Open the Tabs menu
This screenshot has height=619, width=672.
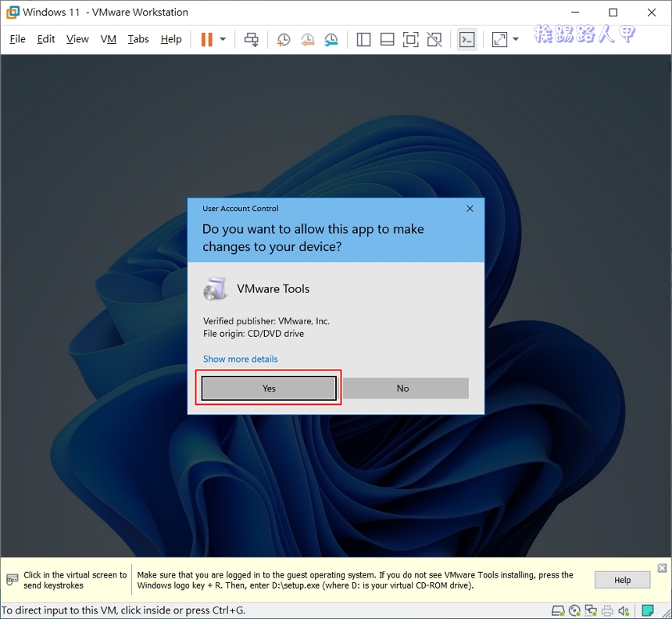point(138,39)
